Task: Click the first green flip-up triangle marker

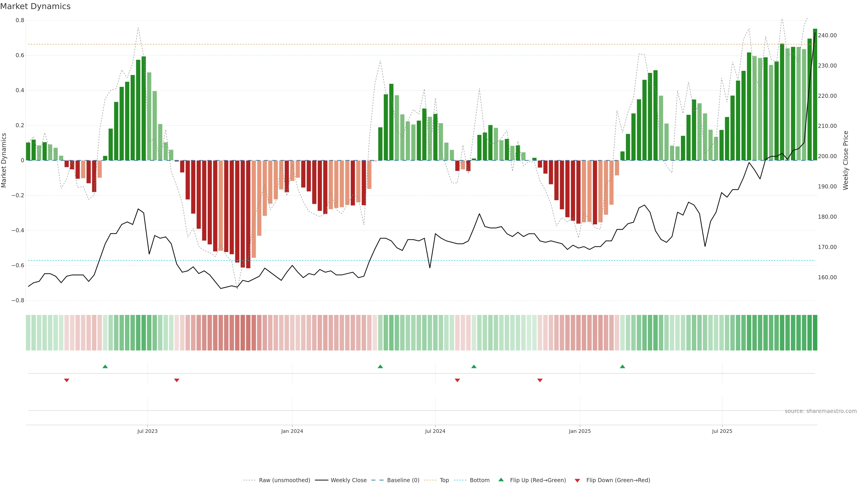Action: coord(105,366)
